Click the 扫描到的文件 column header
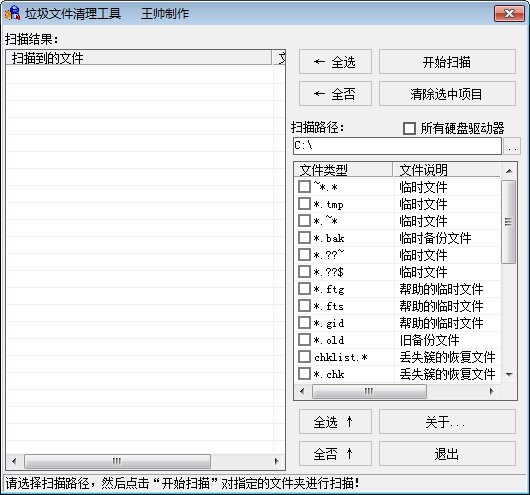The image size is (530, 495). click(x=139, y=58)
